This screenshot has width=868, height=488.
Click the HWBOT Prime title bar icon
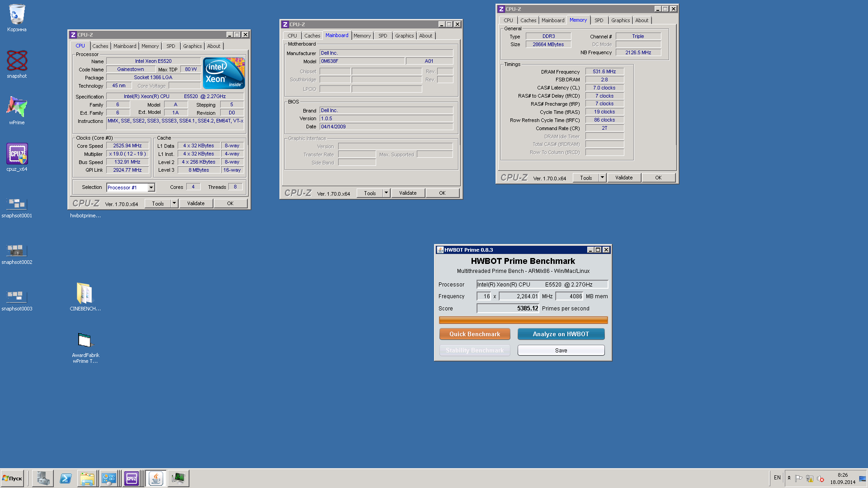(440, 250)
